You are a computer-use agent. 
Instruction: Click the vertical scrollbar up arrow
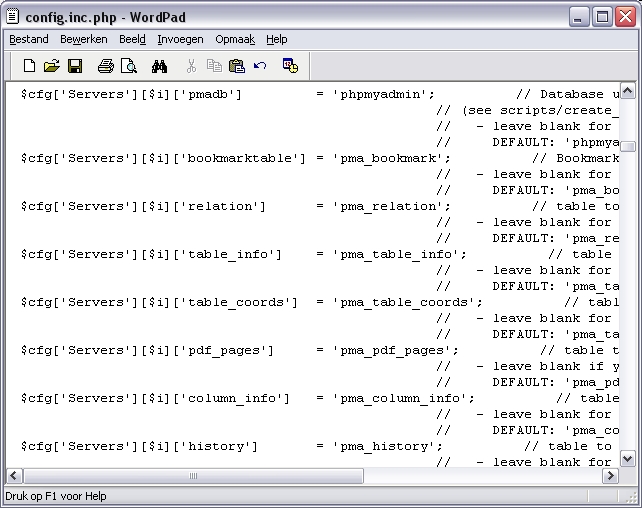(x=628, y=90)
